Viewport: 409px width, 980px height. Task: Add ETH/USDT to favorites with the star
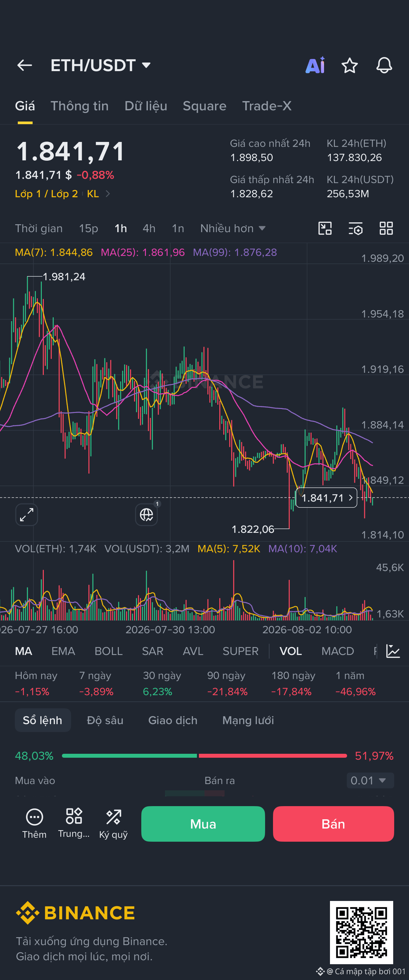pos(349,66)
